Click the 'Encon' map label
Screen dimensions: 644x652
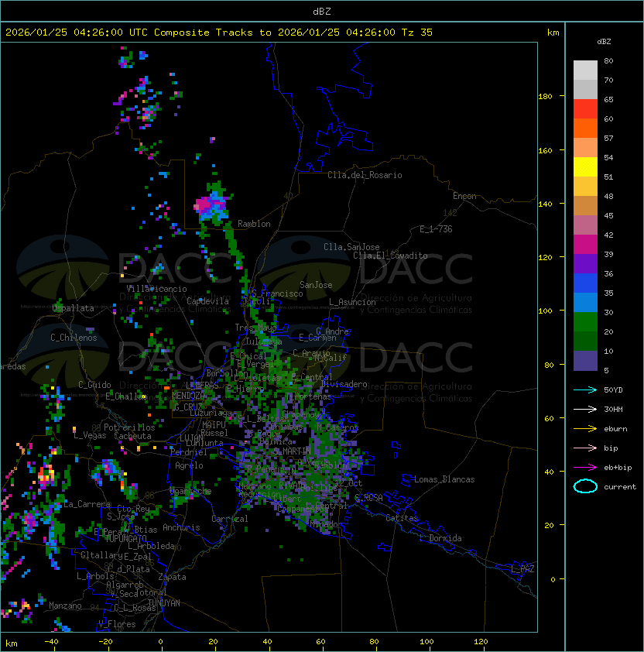click(x=464, y=196)
